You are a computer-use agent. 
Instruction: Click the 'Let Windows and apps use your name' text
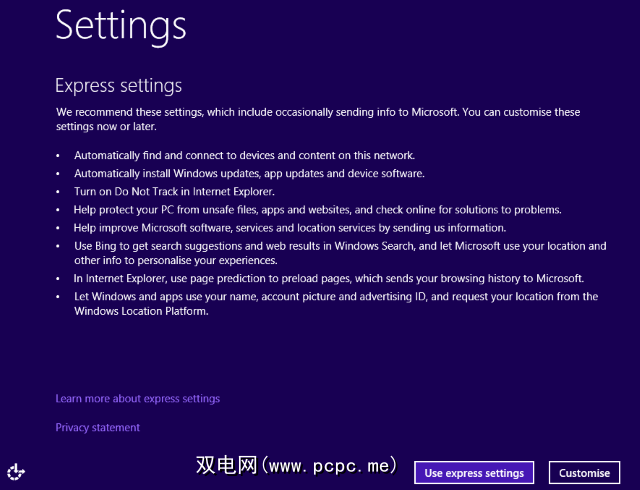(x=336, y=296)
